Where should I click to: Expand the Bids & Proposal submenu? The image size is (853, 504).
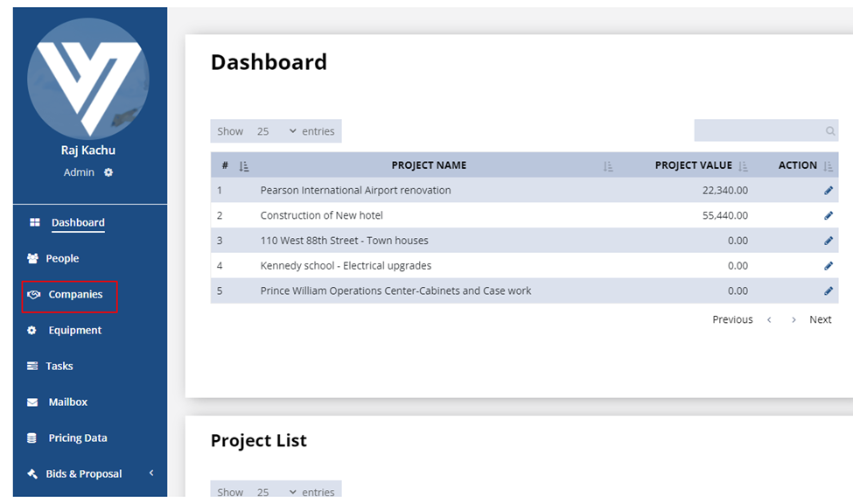point(150,473)
